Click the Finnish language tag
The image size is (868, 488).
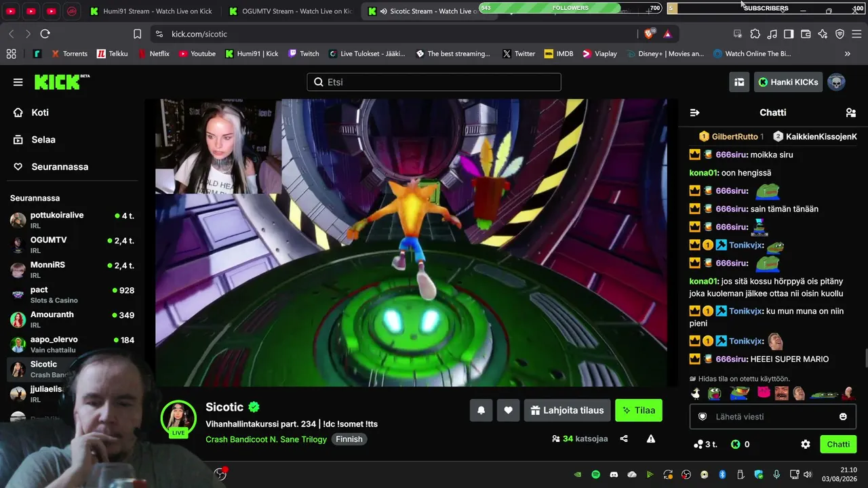coord(349,439)
